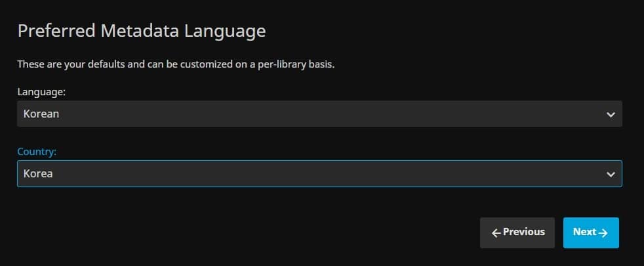
Task: Open the Language dropdown showing Korean
Action: click(x=319, y=114)
